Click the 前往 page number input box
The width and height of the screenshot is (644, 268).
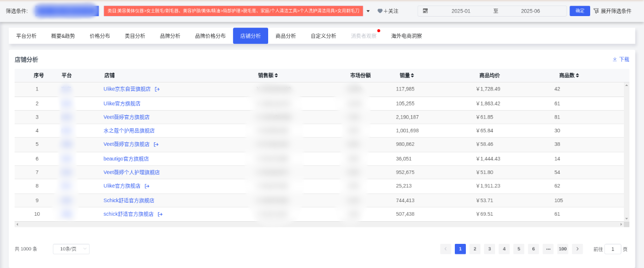coord(613,249)
